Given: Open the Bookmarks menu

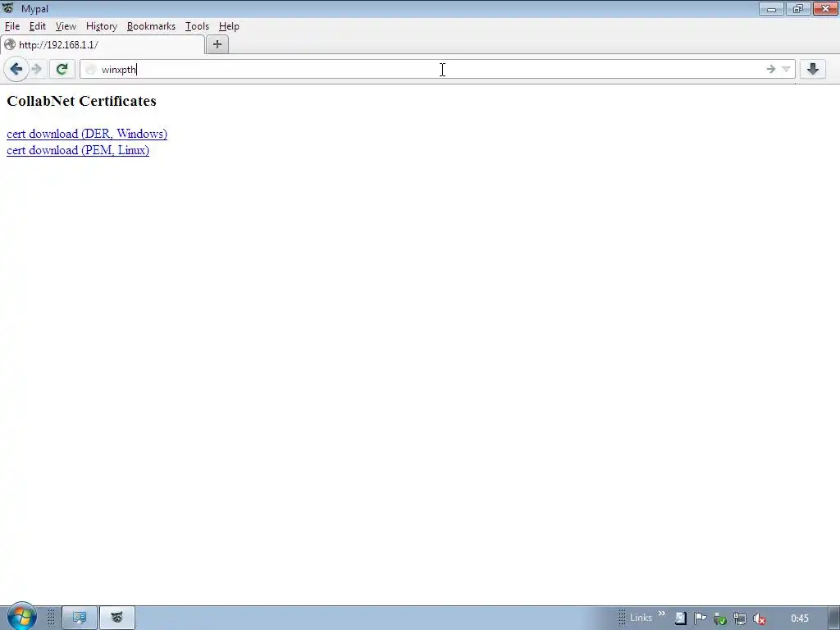Looking at the screenshot, I should coord(151,26).
